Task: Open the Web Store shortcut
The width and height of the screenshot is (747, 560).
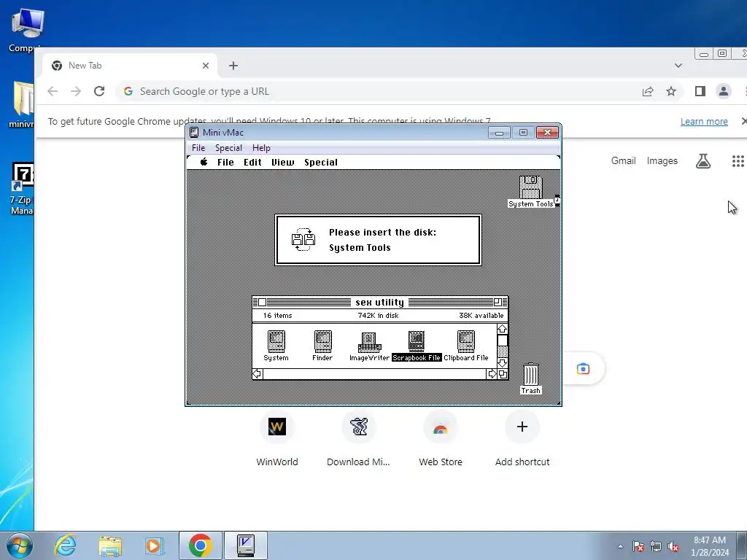Action: [x=440, y=438]
